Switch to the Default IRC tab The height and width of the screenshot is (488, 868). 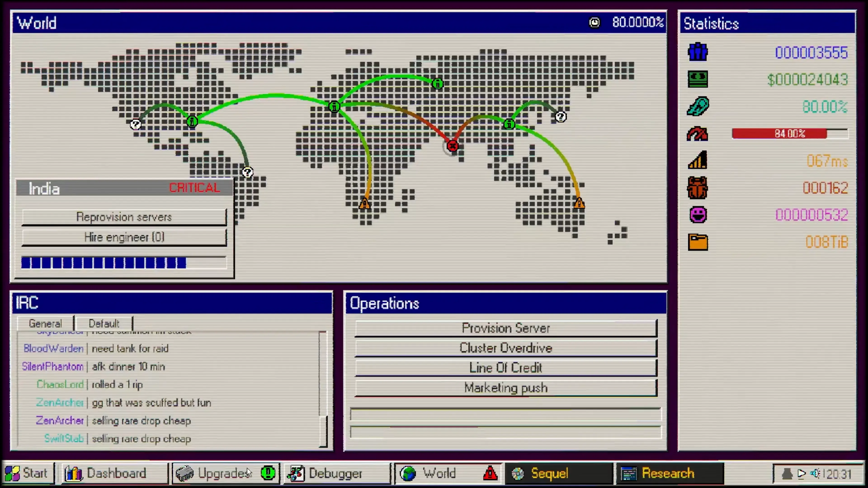pos(104,324)
